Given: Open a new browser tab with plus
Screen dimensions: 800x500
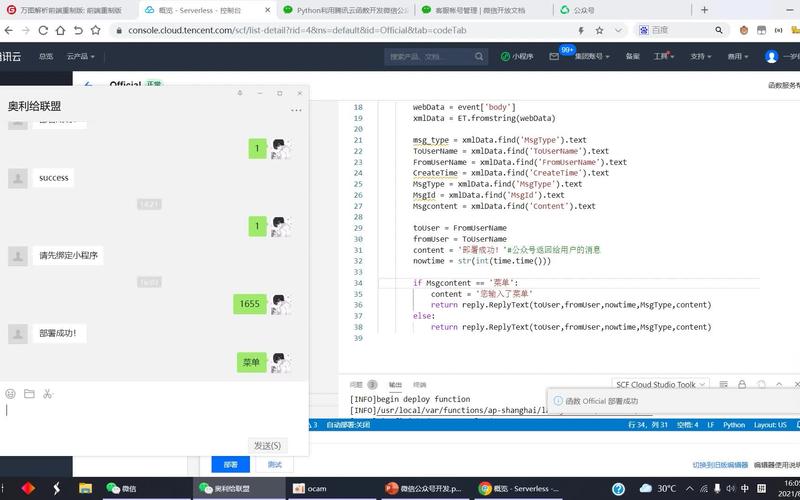Looking at the screenshot, I should (704, 10).
